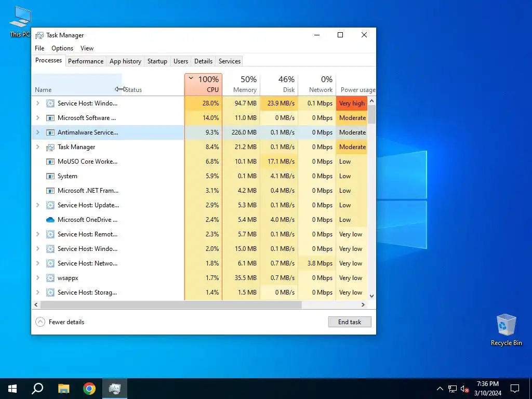Switch to the Services tab

tap(229, 61)
